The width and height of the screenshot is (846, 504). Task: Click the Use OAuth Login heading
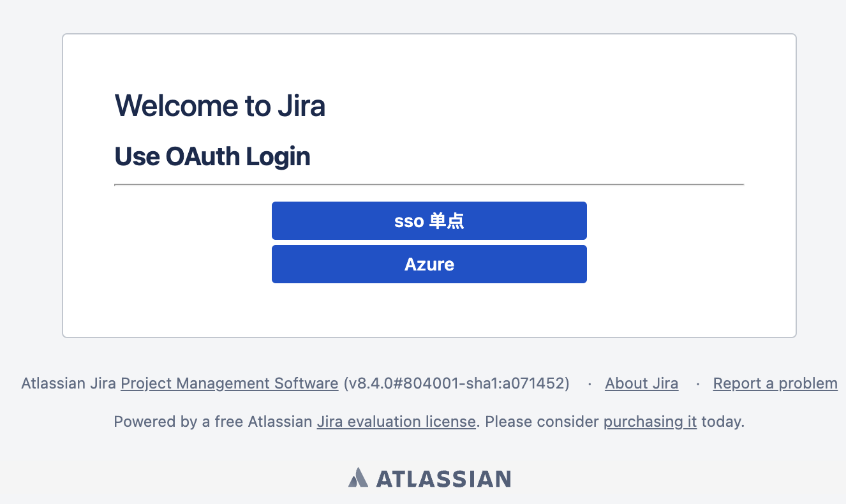(212, 156)
